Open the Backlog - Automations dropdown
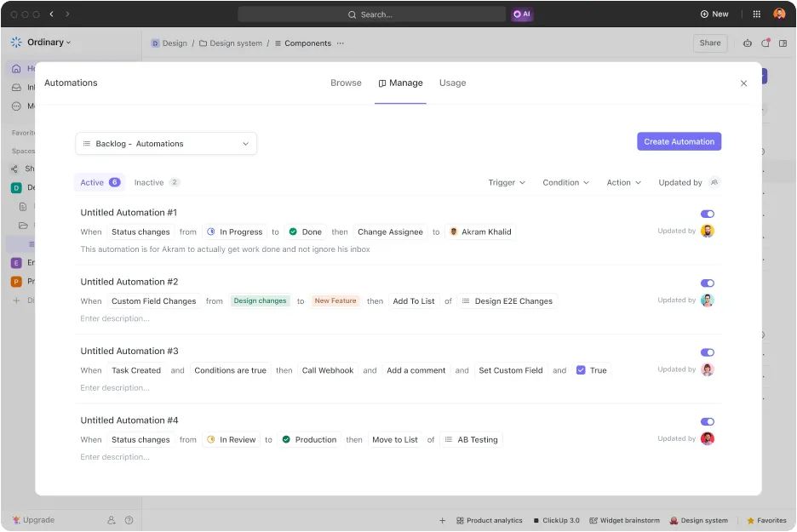 coord(166,144)
